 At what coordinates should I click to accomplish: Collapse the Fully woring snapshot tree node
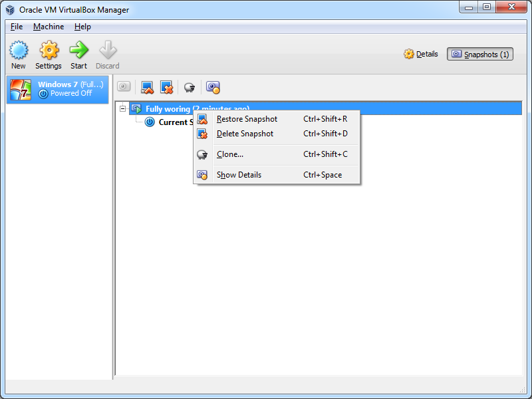pos(123,108)
